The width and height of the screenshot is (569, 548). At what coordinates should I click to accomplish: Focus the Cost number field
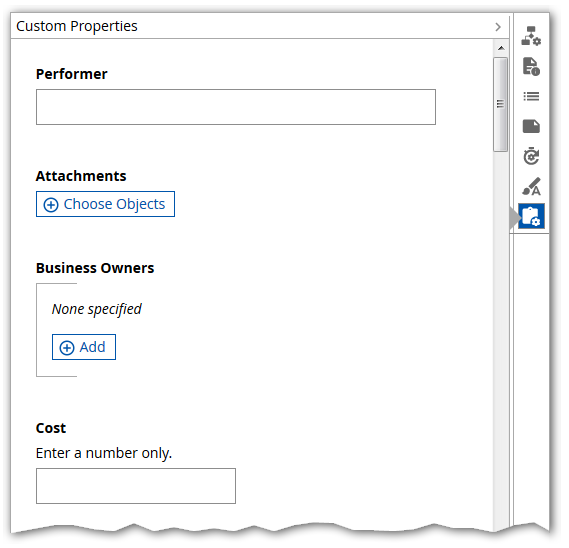[x=136, y=486]
